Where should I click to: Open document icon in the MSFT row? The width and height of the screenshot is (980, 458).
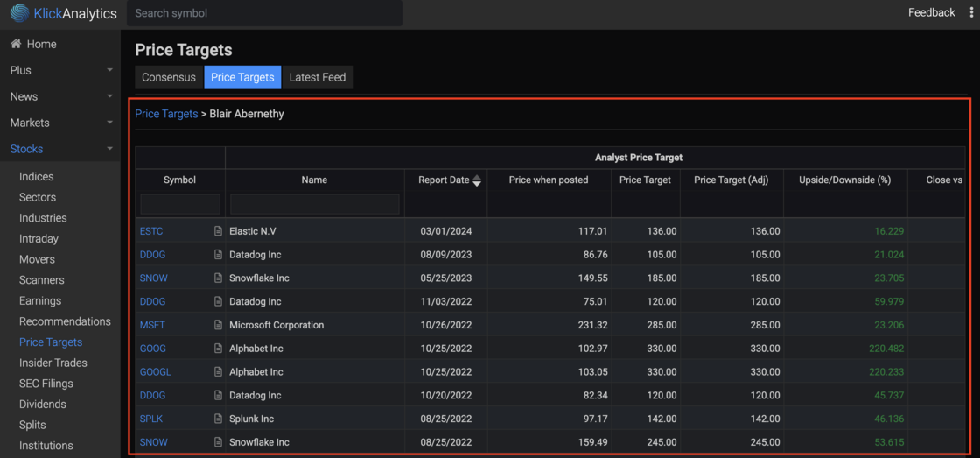pos(218,325)
